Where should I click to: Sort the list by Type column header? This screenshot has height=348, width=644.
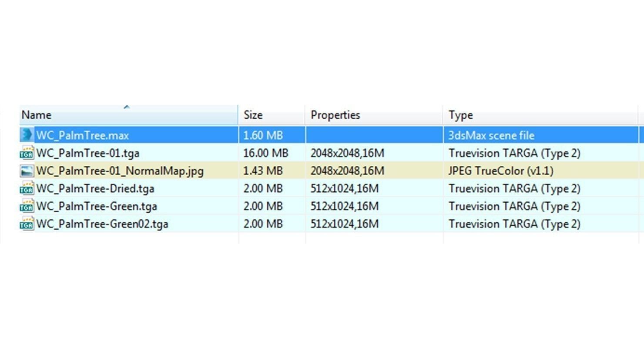click(x=461, y=115)
